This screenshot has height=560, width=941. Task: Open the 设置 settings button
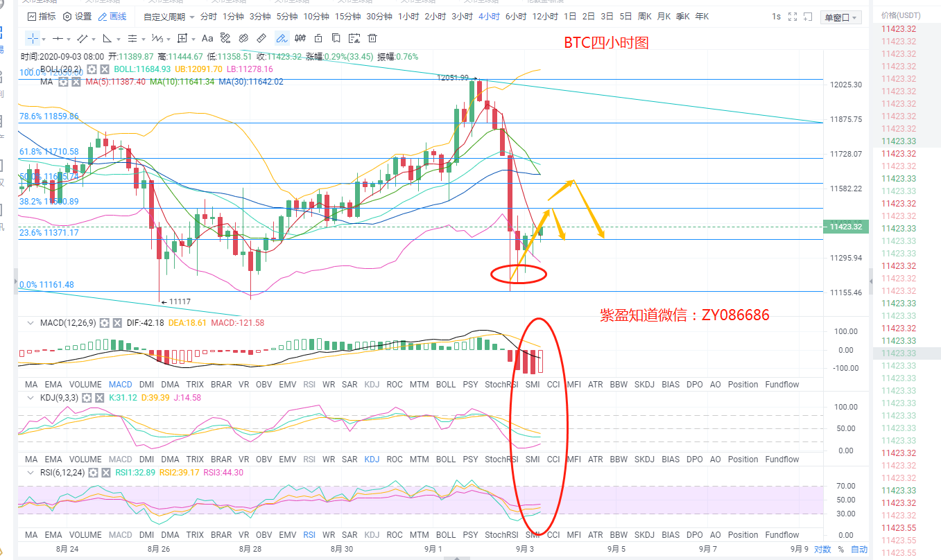(x=77, y=17)
